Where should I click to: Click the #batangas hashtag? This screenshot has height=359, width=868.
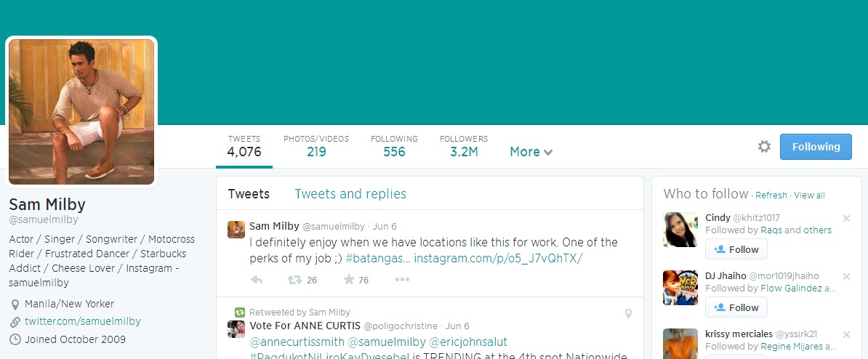pyautogui.click(x=377, y=258)
